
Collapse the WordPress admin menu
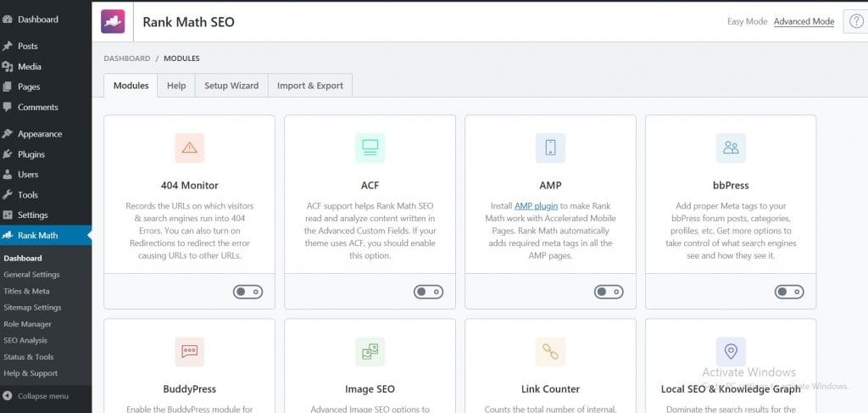(x=42, y=396)
